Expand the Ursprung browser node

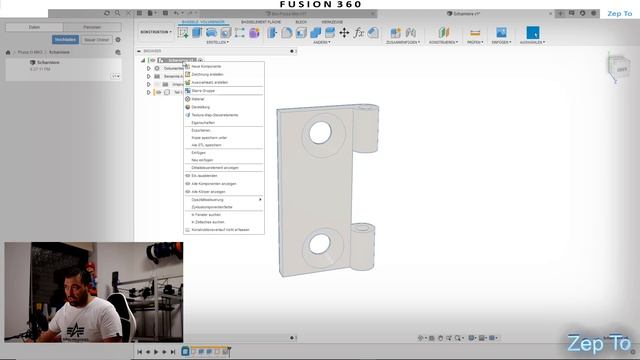click(149, 84)
